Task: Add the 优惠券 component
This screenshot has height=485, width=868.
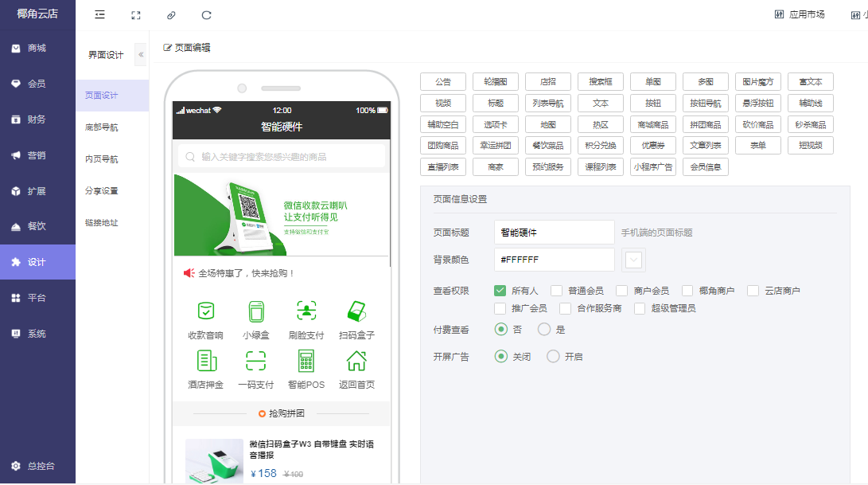Action: pyautogui.click(x=653, y=146)
